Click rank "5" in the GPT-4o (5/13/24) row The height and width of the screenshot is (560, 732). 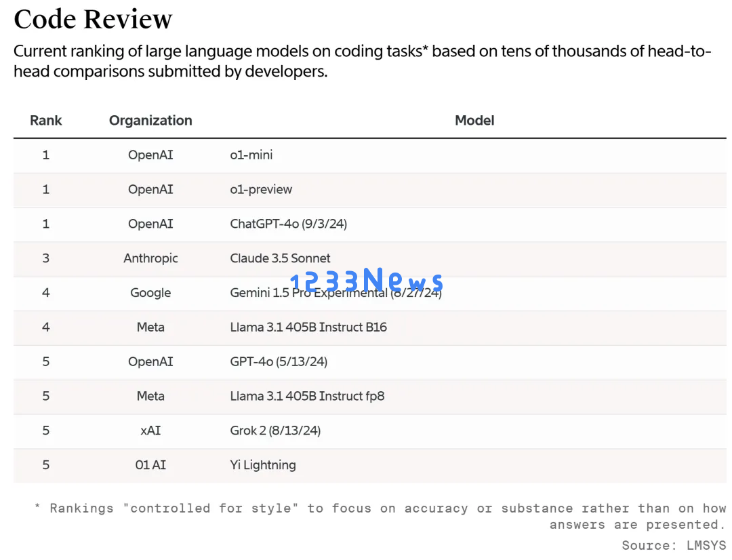(46, 362)
